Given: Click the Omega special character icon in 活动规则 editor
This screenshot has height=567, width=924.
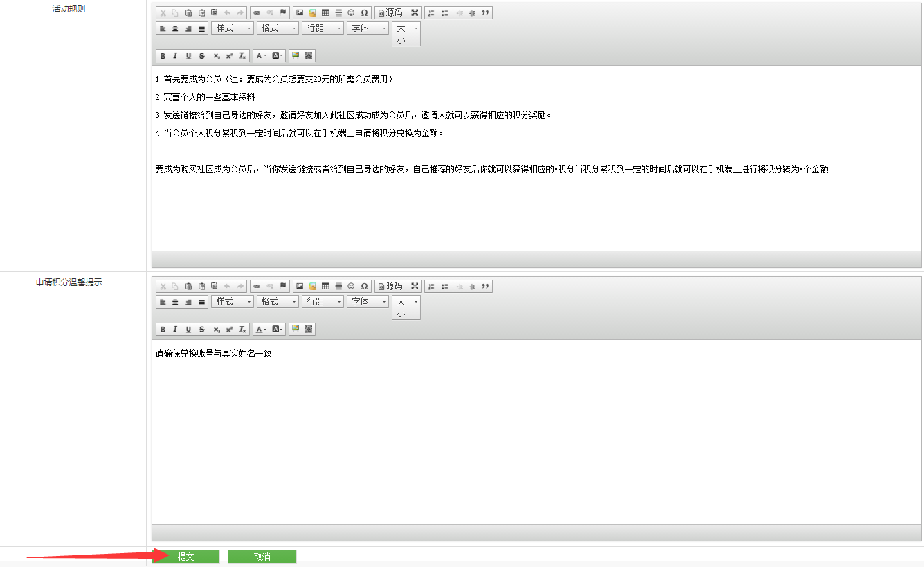Looking at the screenshot, I should click(x=364, y=13).
